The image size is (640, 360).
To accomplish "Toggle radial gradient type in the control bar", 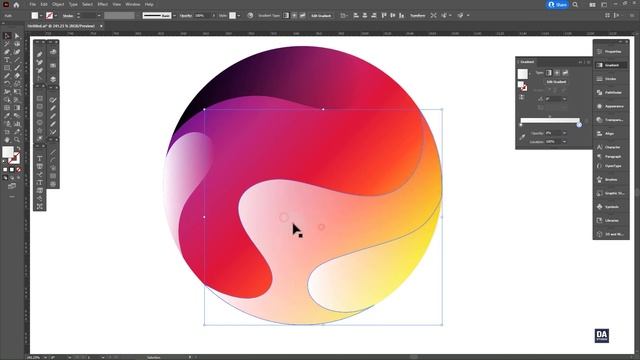I will pyautogui.click(x=294, y=16).
